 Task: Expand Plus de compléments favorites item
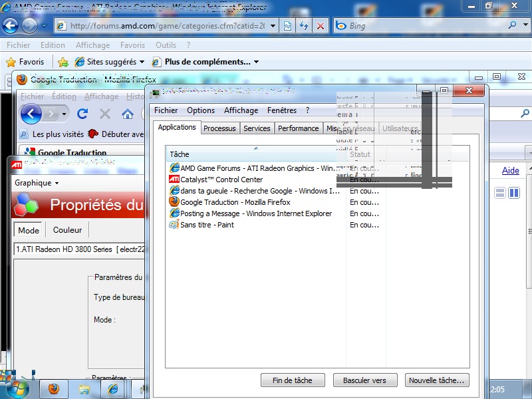pyautogui.click(x=205, y=62)
